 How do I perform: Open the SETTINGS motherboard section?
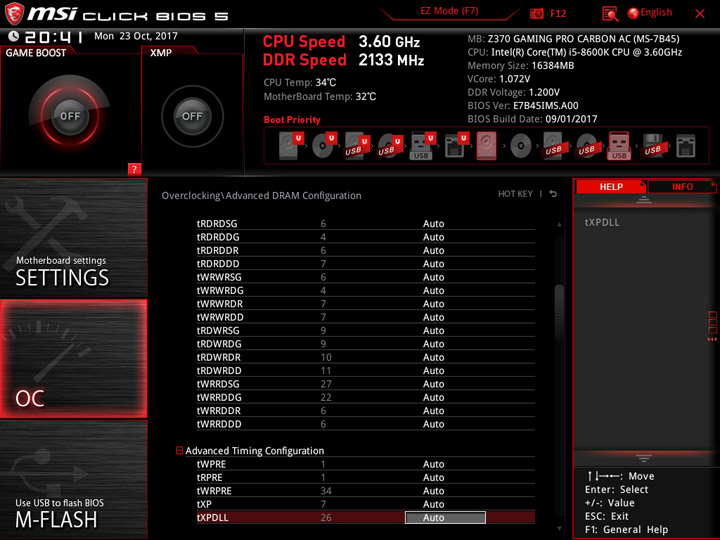[x=73, y=237]
